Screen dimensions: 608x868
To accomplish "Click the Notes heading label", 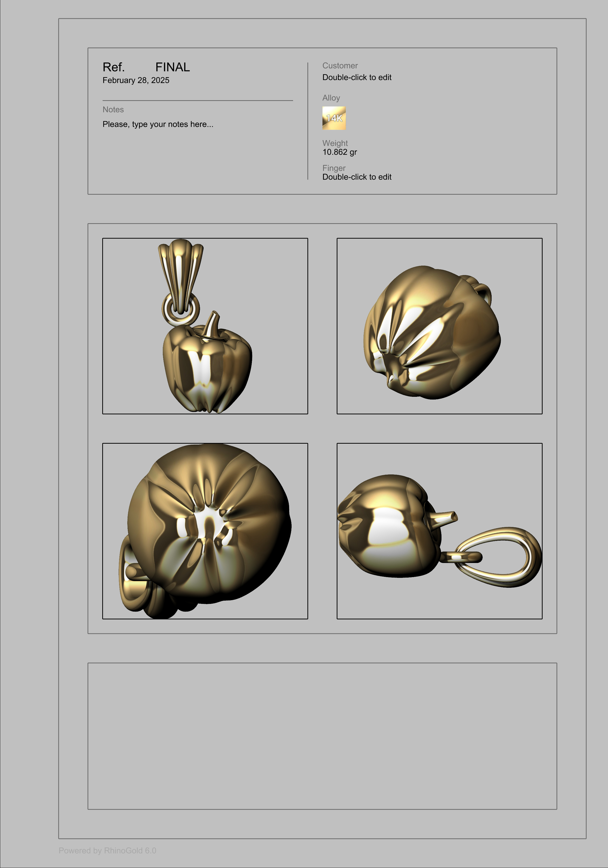I will pyautogui.click(x=113, y=110).
